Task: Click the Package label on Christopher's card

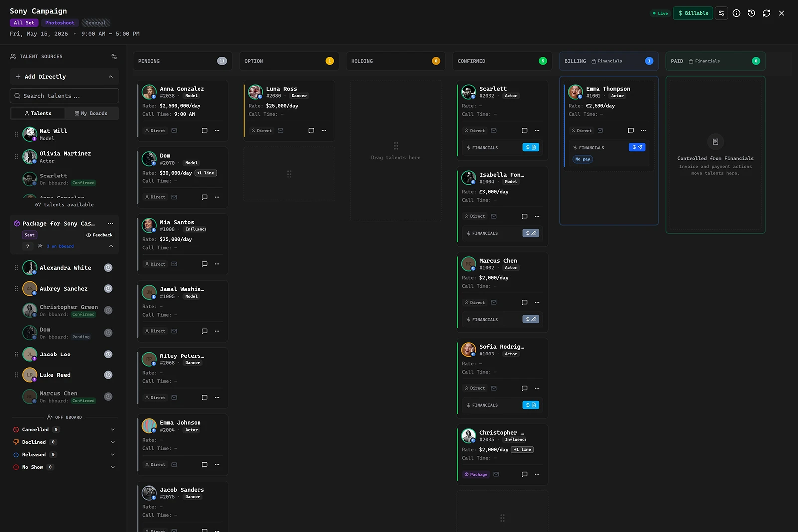Action: (x=476, y=475)
